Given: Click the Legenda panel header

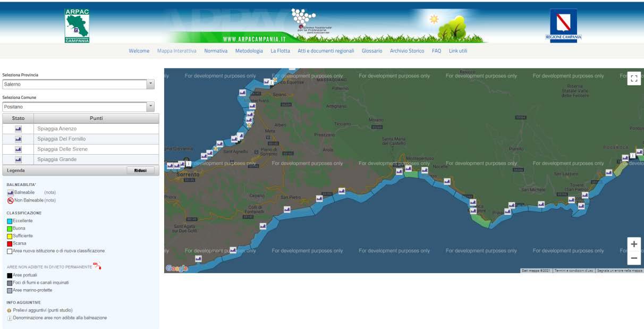Looking at the screenshot, I should coord(81,170).
